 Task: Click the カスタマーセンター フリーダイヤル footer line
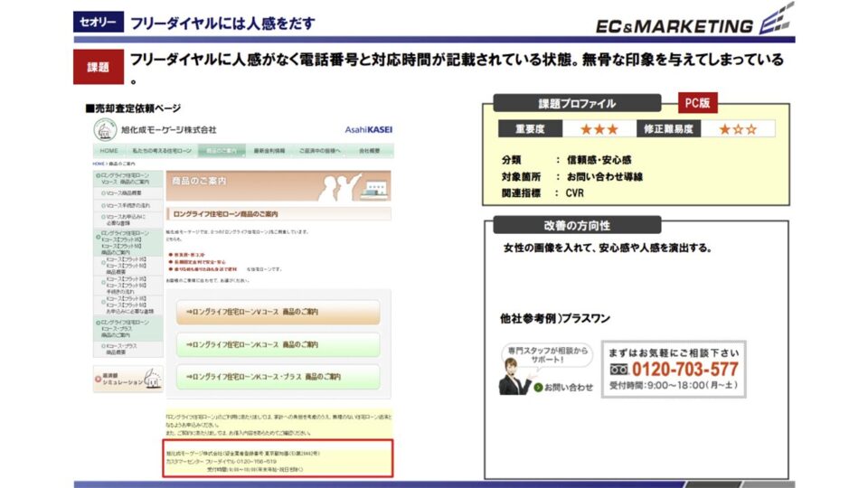coord(222,462)
